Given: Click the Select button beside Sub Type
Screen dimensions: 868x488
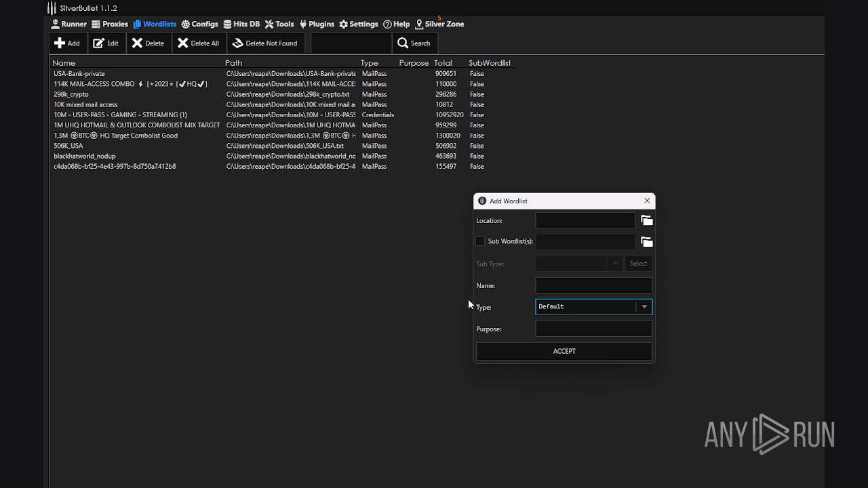Looking at the screenshot, I should click(x=638, y=264).
